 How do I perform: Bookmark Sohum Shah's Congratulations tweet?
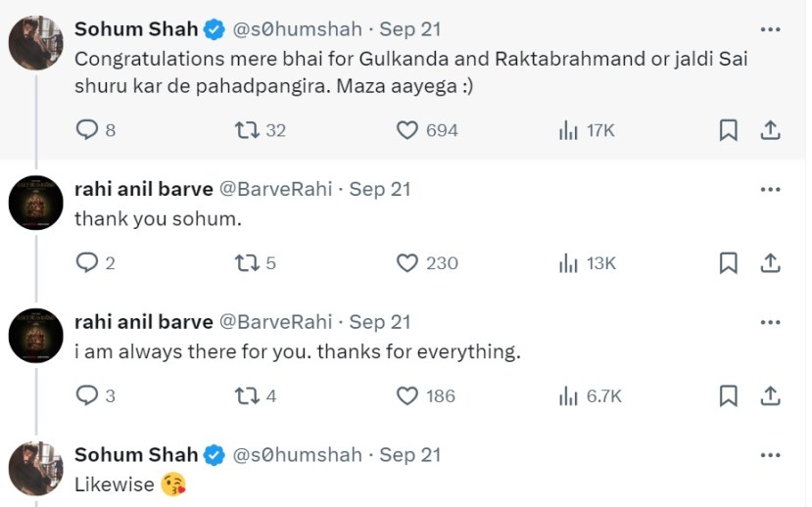click(x=728, y=130)
